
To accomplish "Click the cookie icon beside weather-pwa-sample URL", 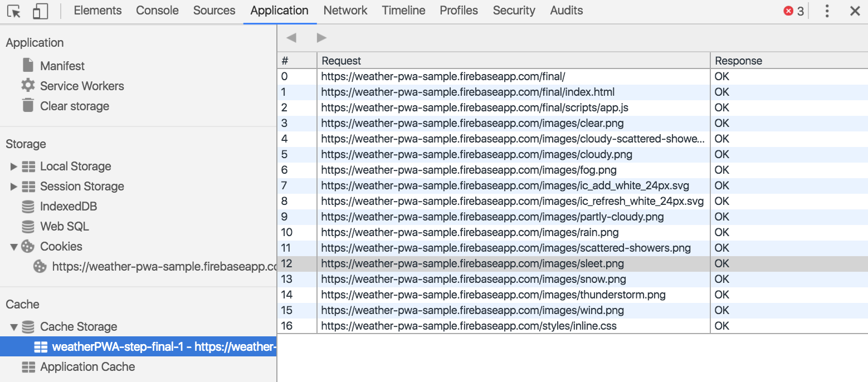I will (40, 266).
